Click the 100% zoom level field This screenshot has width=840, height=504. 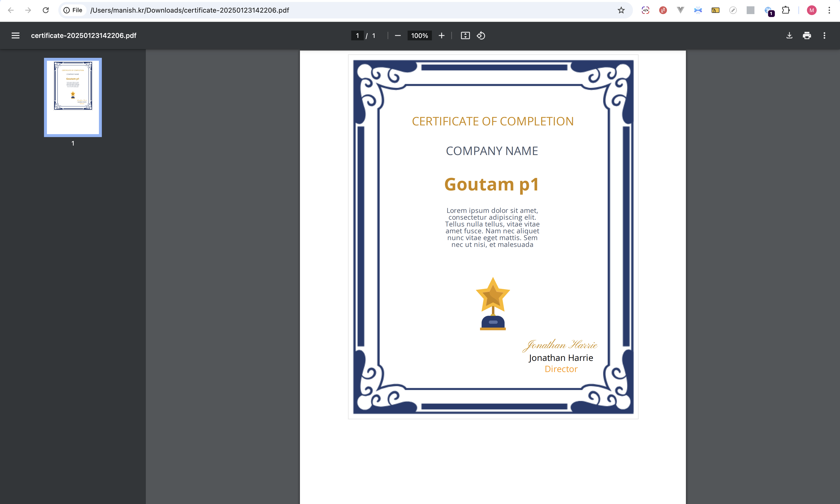coord(420,36)
